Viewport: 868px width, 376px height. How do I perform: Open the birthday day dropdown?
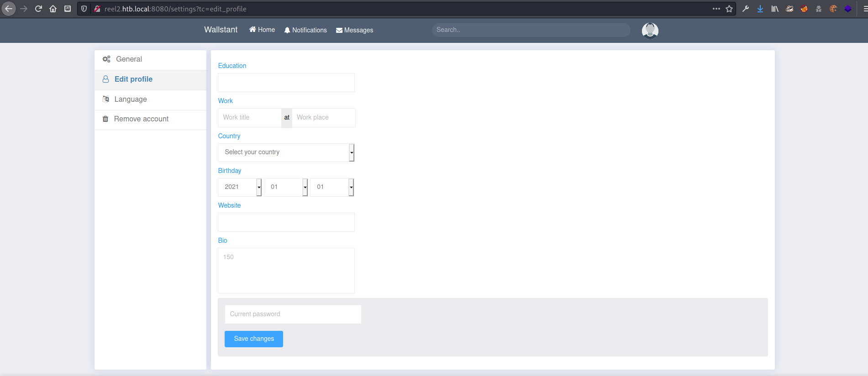coord(332,187)
